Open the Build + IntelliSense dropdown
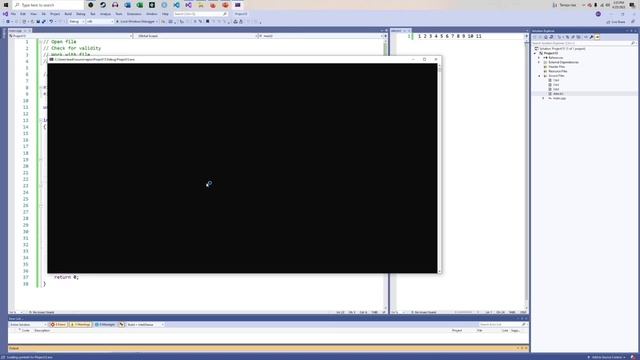The image size is (640, 360). (x=145, y=324)
